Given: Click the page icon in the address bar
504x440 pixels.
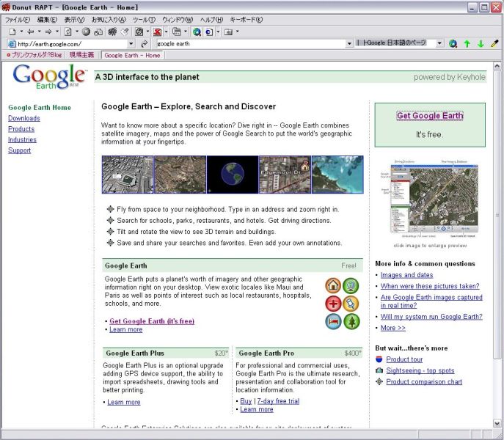Looking at the screenshot, I should 12,44.
